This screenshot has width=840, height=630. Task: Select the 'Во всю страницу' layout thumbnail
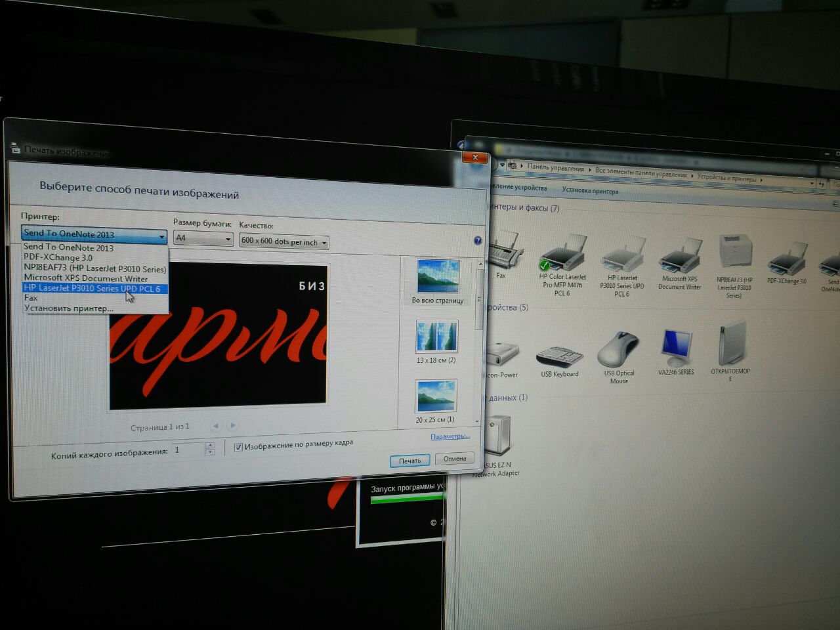tap(438, 281)
